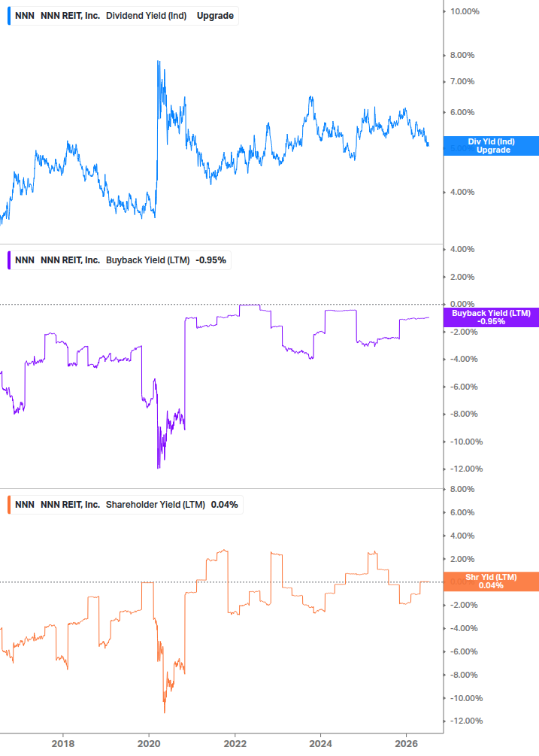Click the 10.00% label on dividend yield axis
Image resolution: width=539 pixels, height=756 pixels.
coord(465,11)
